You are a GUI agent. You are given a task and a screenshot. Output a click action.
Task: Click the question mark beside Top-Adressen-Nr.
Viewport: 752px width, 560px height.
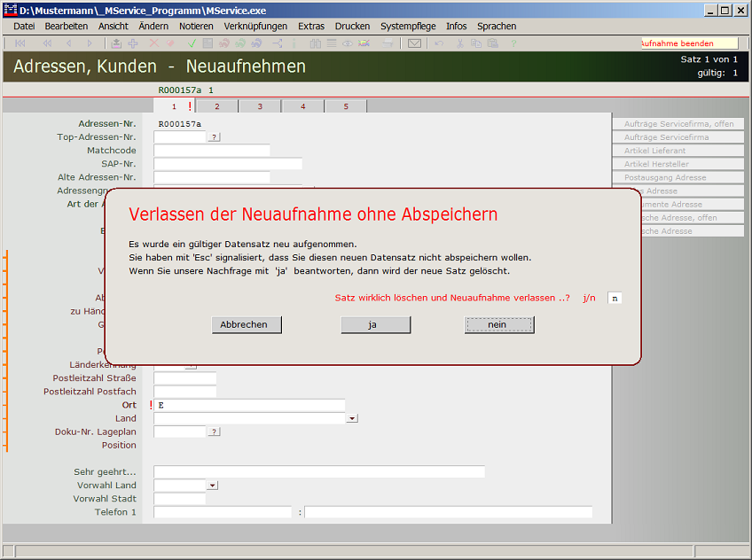tap(214, 137)
